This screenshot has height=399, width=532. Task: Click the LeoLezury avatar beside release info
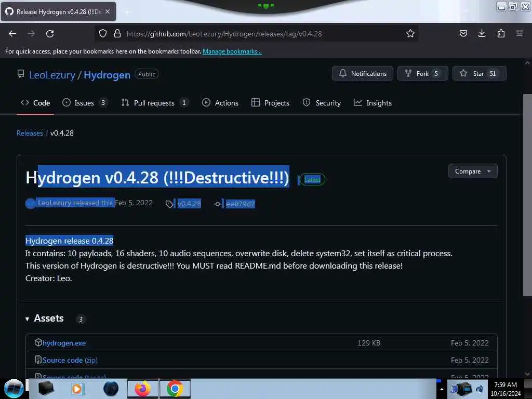(31, 204)
